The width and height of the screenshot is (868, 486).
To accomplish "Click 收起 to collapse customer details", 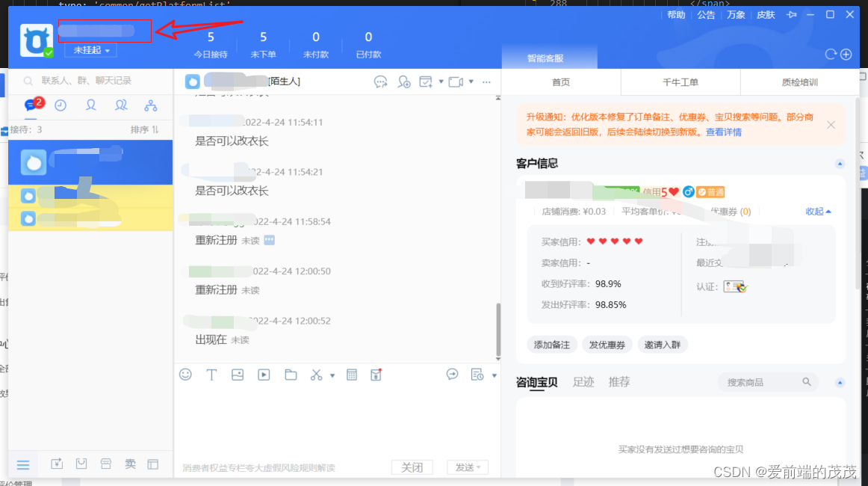I will pyautogui.click(x=818, y=211).
